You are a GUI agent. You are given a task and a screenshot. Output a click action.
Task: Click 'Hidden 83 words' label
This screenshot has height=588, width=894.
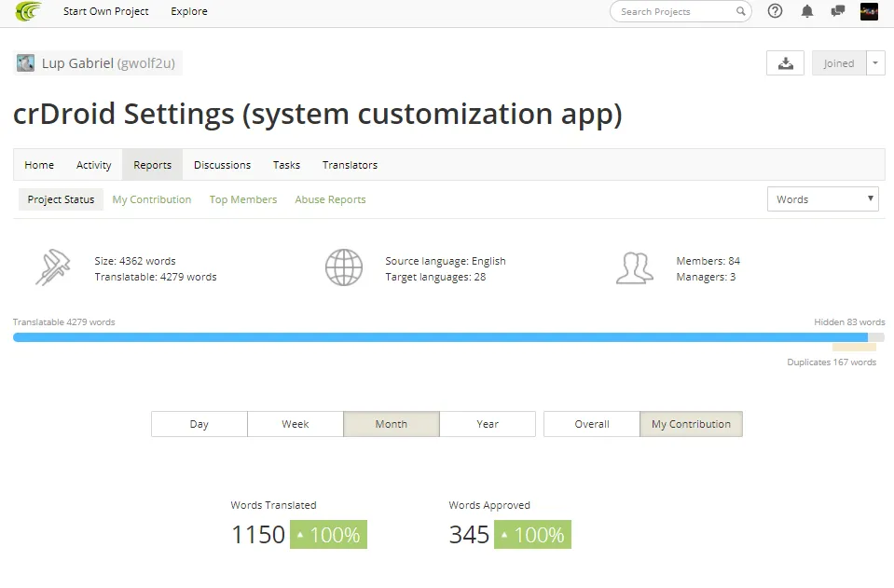pyautogui.click(x=849, y=321)
